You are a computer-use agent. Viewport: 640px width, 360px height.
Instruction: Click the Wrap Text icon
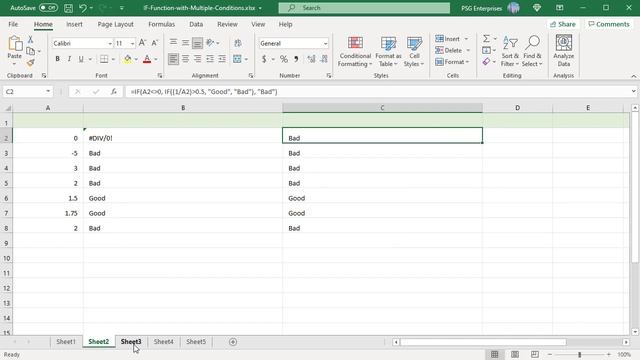point(238,43)
